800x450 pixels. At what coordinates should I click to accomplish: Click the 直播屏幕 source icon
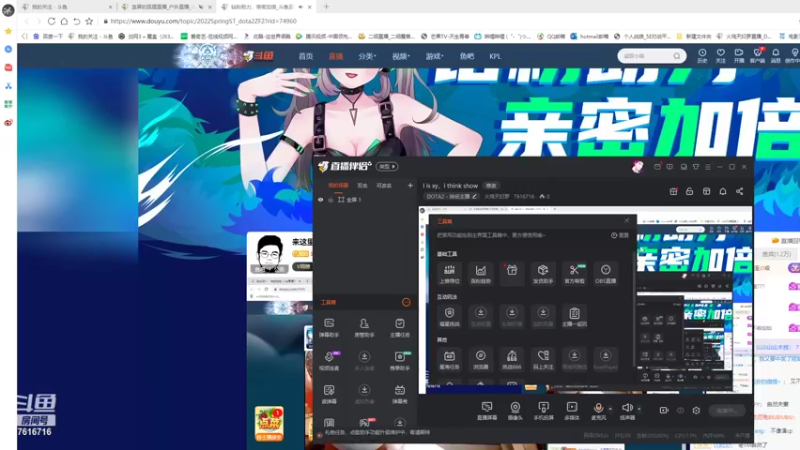click(487, 410)
